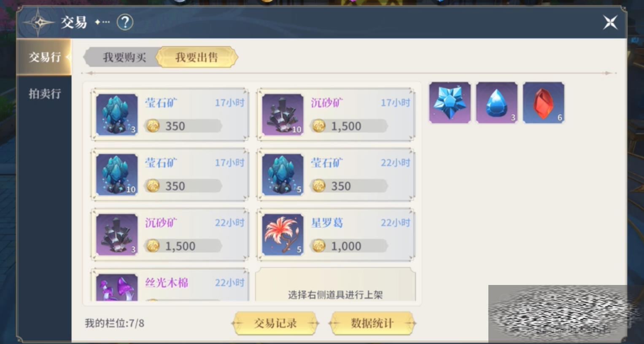
Task: Open the 沉砂矿 listing priced 1,500 with 22小时
Action: 170,234
